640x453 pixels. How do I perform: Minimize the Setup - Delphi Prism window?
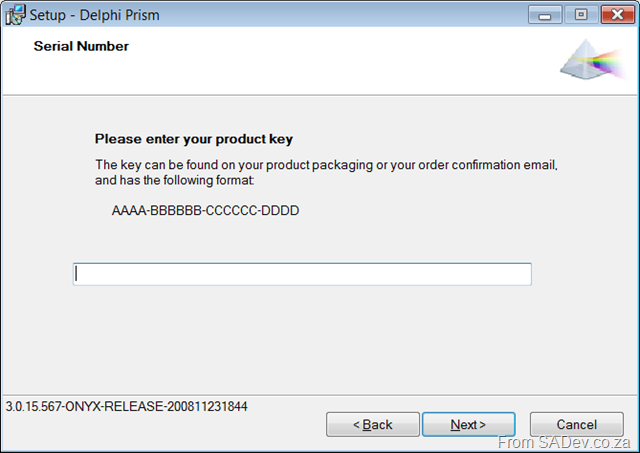point(545,15)
